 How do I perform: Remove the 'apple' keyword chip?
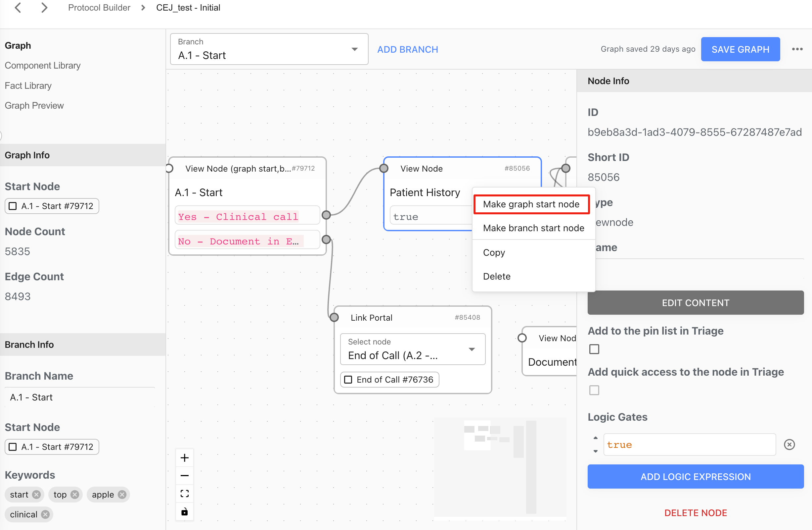point(122,495)
